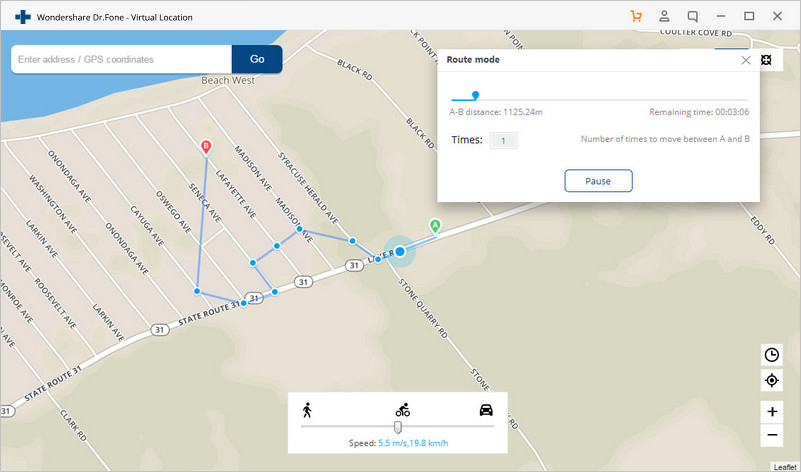Click the 'EDDY RD' map label
The width and height of the screenshot is (801, 472).
[763, 229]
